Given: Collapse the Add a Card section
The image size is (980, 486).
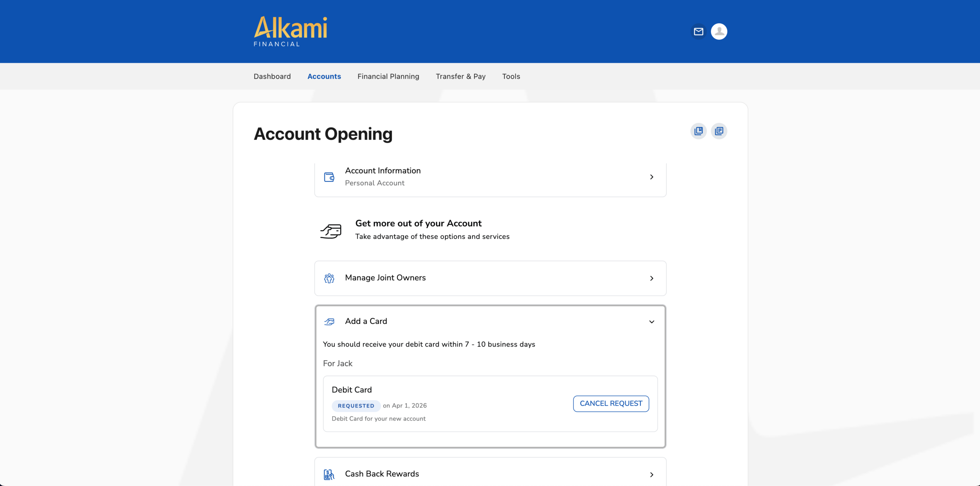Looking at the screenshot, I should tap(652, 322).
